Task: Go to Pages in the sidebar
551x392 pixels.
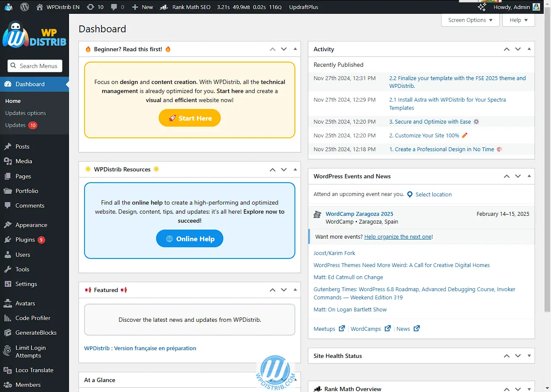Action: [x=23, y=176]
